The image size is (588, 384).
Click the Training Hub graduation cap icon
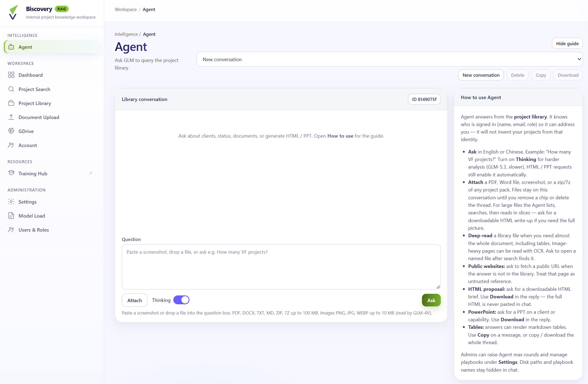tap(11, 173)
